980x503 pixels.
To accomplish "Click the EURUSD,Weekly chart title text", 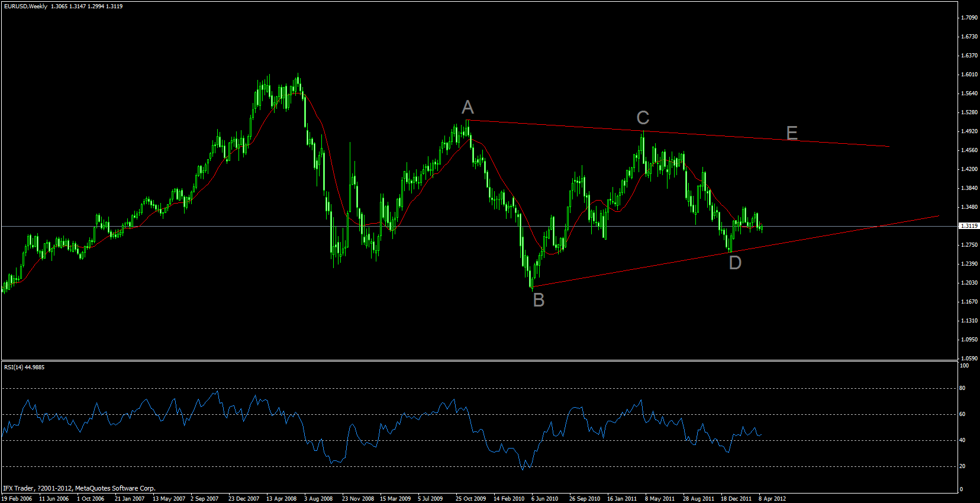I will pos(25,7).
